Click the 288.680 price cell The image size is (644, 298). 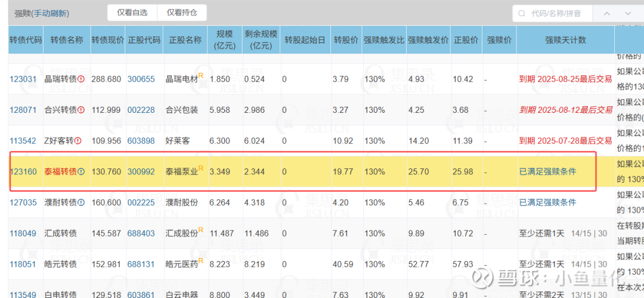click(106, 79)
